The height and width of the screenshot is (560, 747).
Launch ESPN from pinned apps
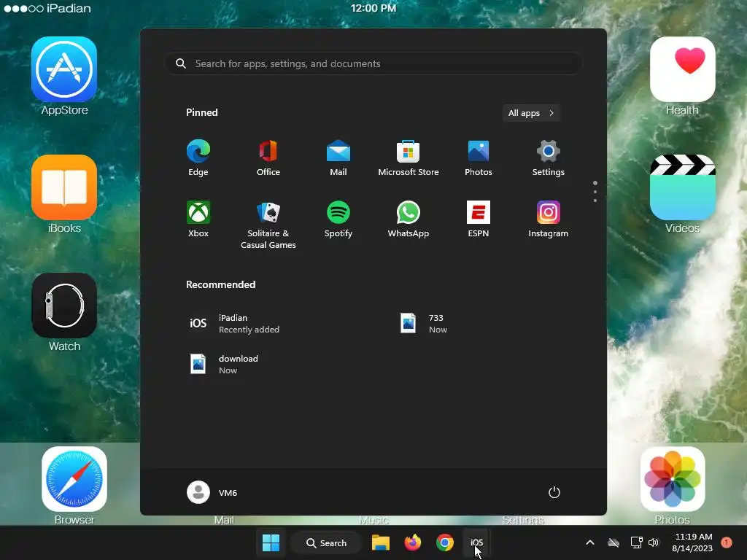[479, 219]
